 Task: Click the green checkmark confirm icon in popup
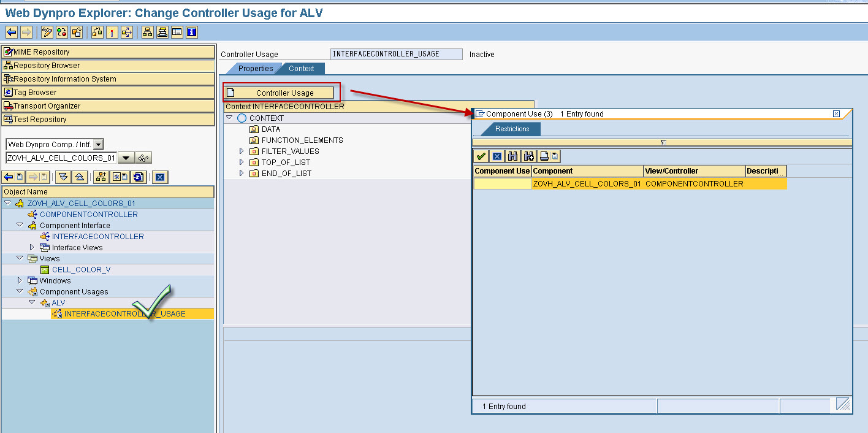point(481,156)
